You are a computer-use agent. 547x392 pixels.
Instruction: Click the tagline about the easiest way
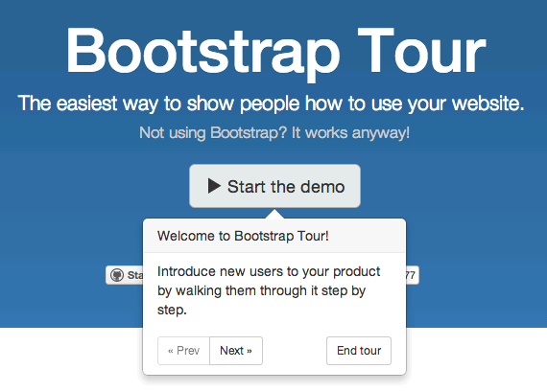271,104
